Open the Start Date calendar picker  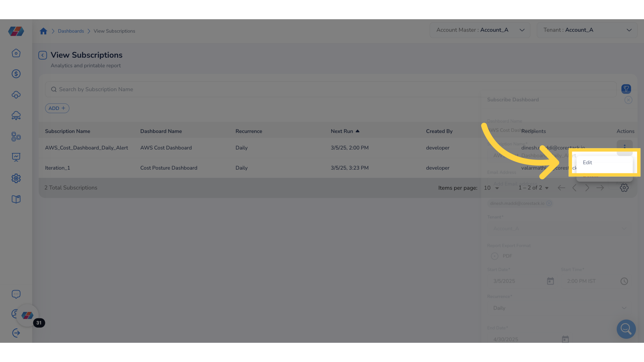pos(550,281)
